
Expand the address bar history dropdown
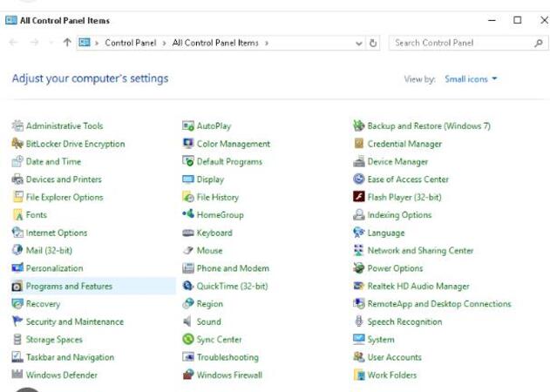(359, 44)
